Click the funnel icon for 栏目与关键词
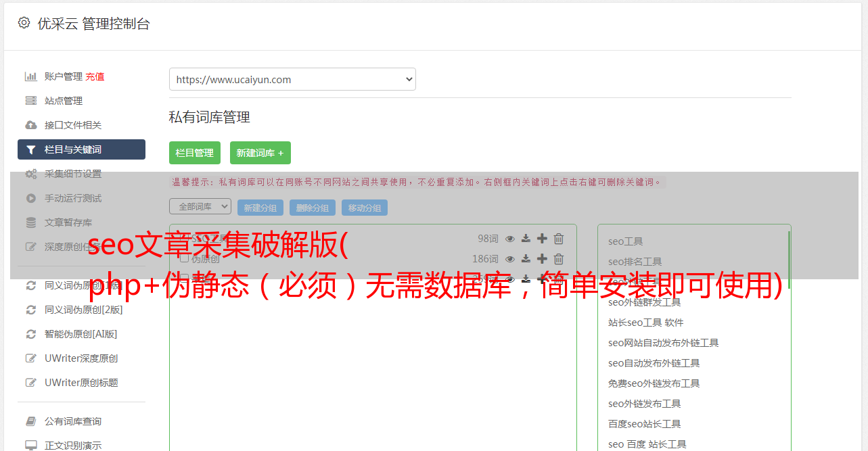This screenshot has width=868, height=451. pos(30,149)
